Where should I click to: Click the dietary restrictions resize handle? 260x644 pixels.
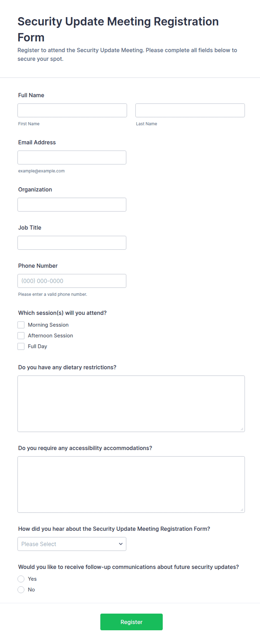coord(242,429)
